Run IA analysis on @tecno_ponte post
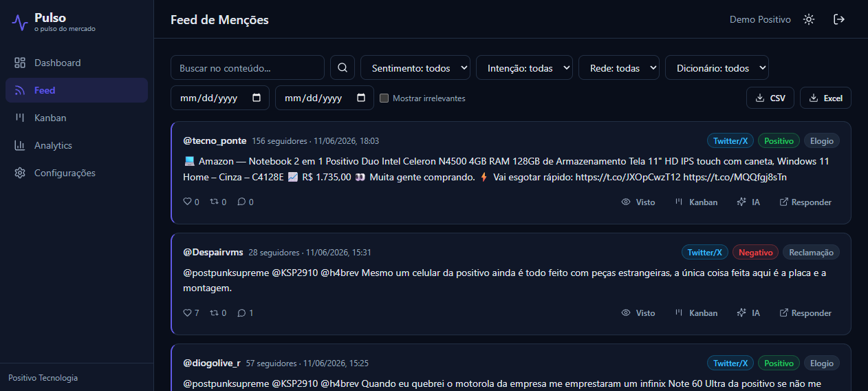The image size is (868, 391). (748, 202)
